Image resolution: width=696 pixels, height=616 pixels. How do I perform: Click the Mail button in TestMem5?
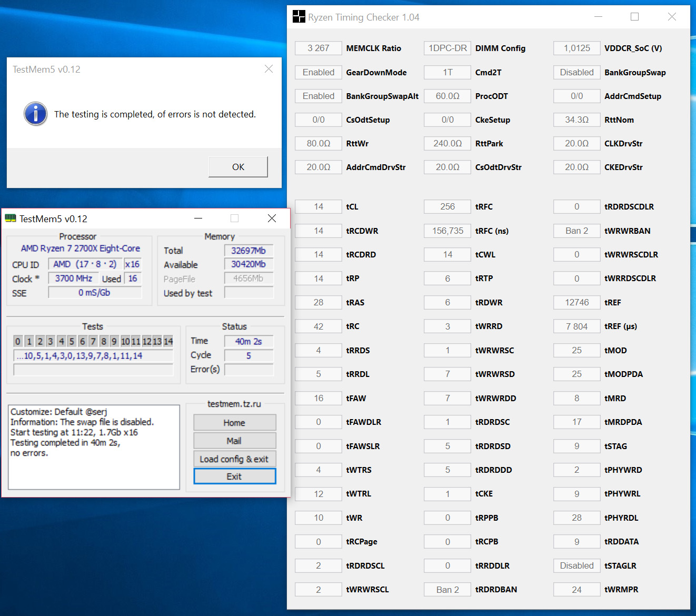click(234, 441)
